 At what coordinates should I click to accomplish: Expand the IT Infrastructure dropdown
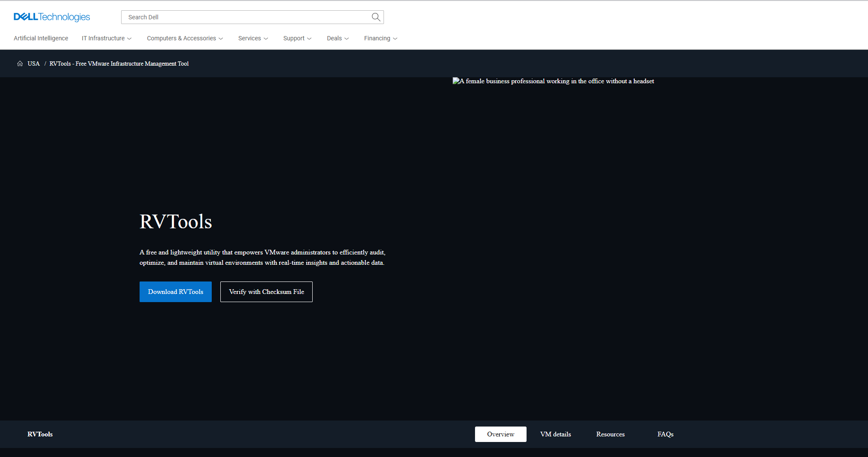tap(107, 38)
